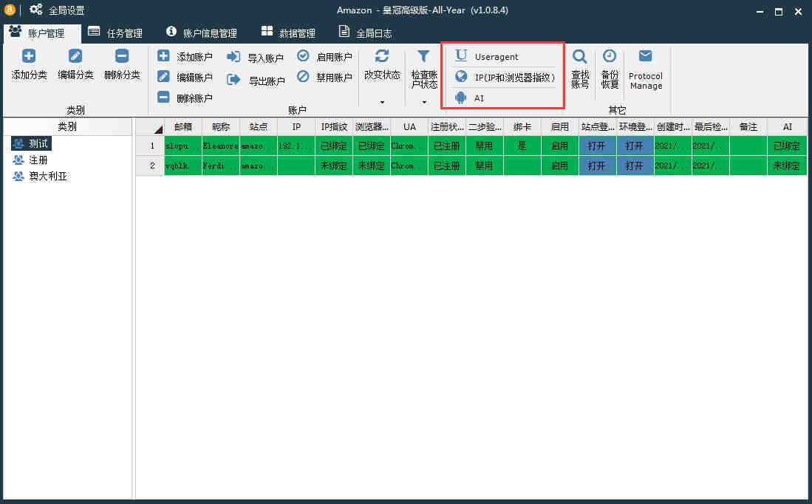Click the UA column header
The height and width of the screenshot is (504, 812).
click(x=409, y=127)
